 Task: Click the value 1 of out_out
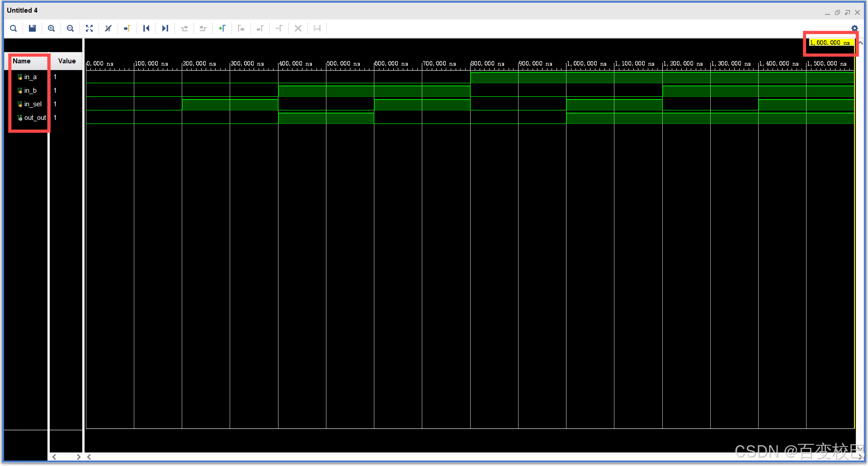(x=55, y=118)
